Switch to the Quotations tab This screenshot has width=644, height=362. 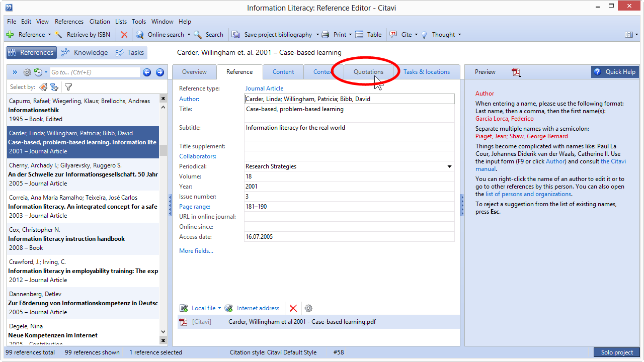[368, 72]
